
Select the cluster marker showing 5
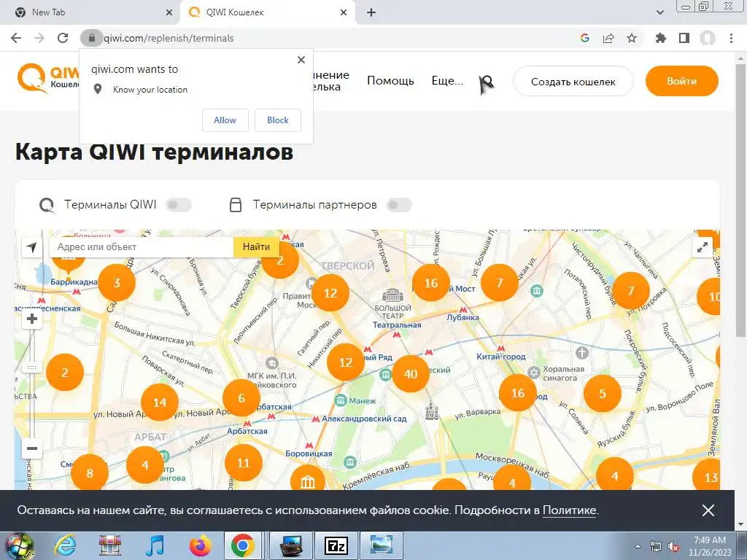pyautogui.click(x=602, y=394)
